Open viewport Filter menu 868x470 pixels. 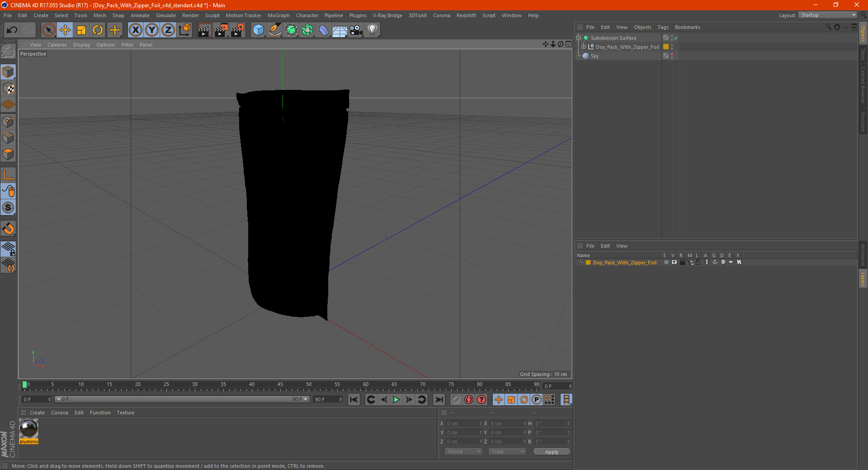127,45
